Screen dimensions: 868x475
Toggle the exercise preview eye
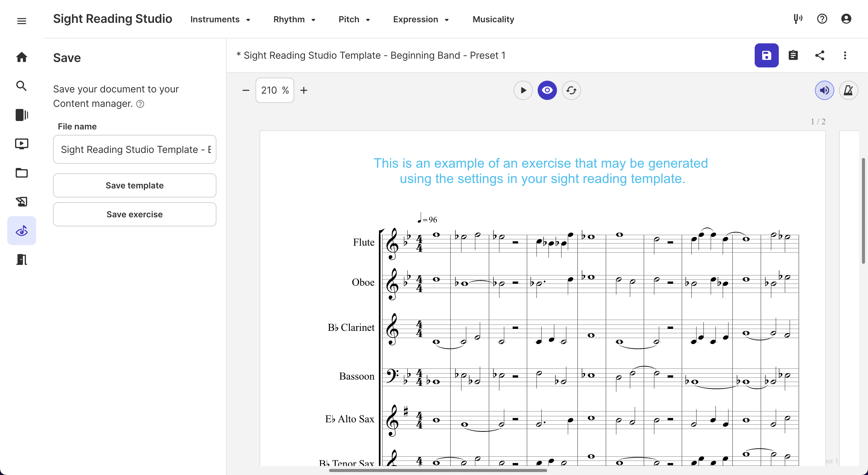point(547,90)
